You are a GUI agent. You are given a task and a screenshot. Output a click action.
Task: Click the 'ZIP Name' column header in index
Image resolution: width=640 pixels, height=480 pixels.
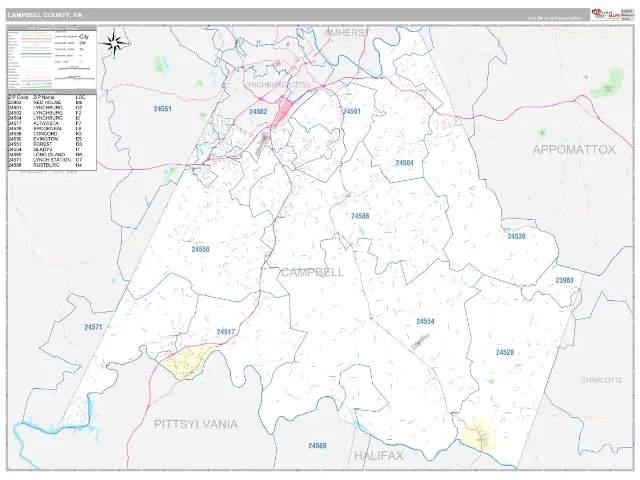44,98
